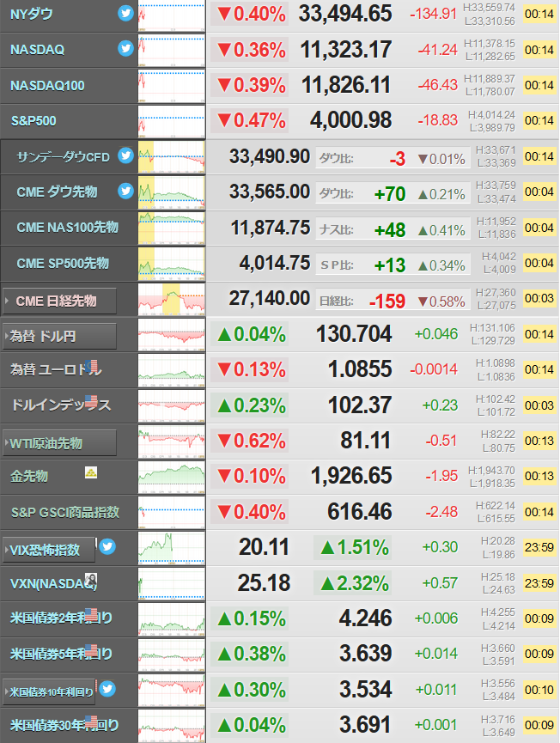Click the ドルインデックス value 102.37
This screenshot has width=560, height=743.
(360, 405)
